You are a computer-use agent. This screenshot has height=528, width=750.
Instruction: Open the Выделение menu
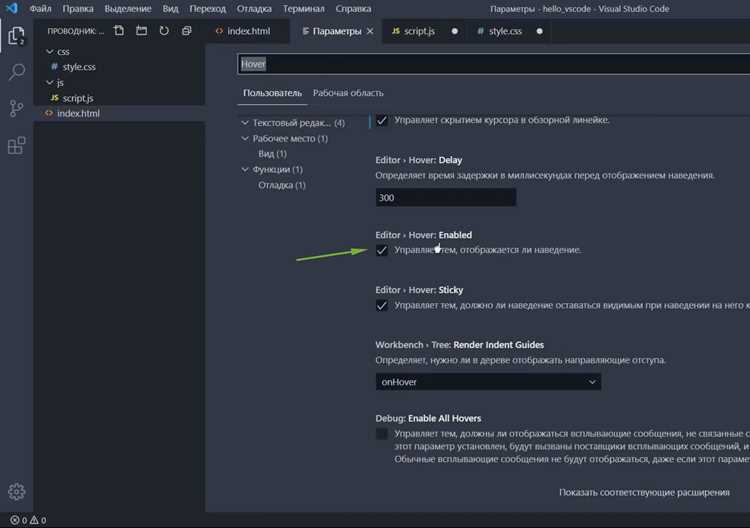coord(128,9)
